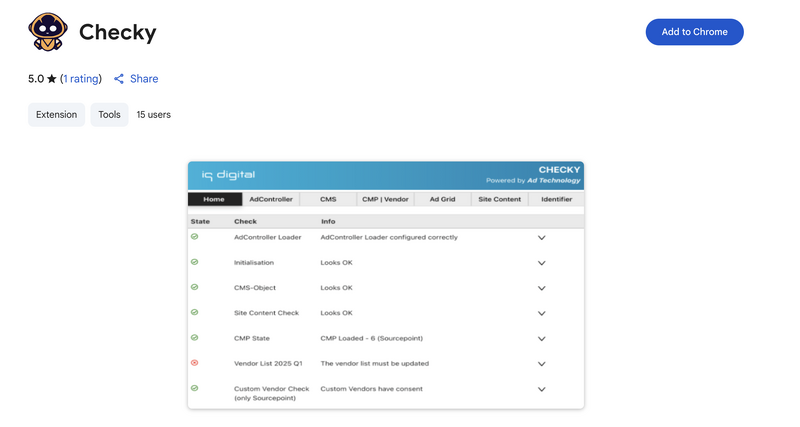Screen dimensions: 800x427
Task: Click the 15 users text
Action: click(x=154, y=115)
